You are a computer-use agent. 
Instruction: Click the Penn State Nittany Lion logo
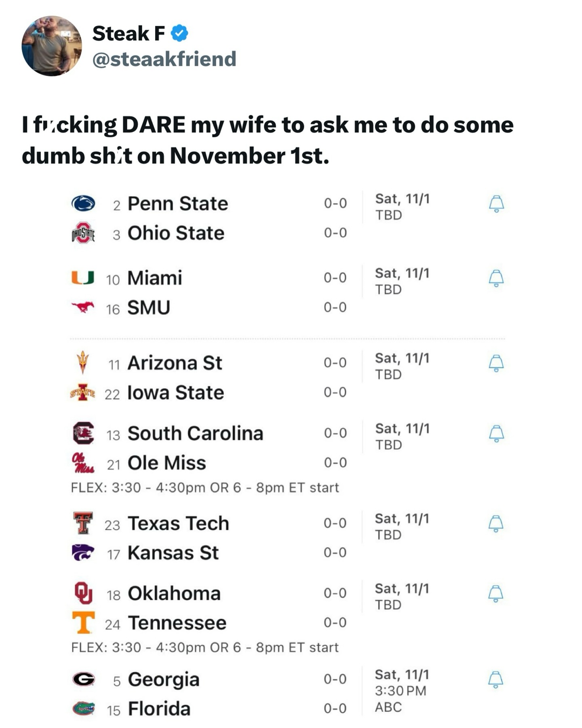(83, 203)
